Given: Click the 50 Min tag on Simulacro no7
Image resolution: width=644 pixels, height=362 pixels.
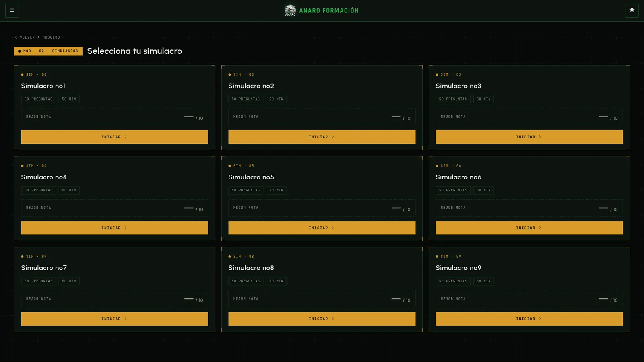Looking at the screenshot, I should (x=69, y=281).
